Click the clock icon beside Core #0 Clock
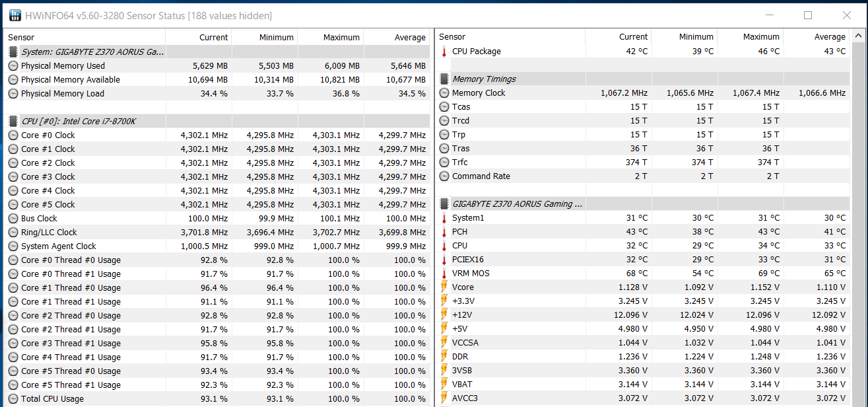Viewport: 868px width, 407px height. tap(13, 135)
